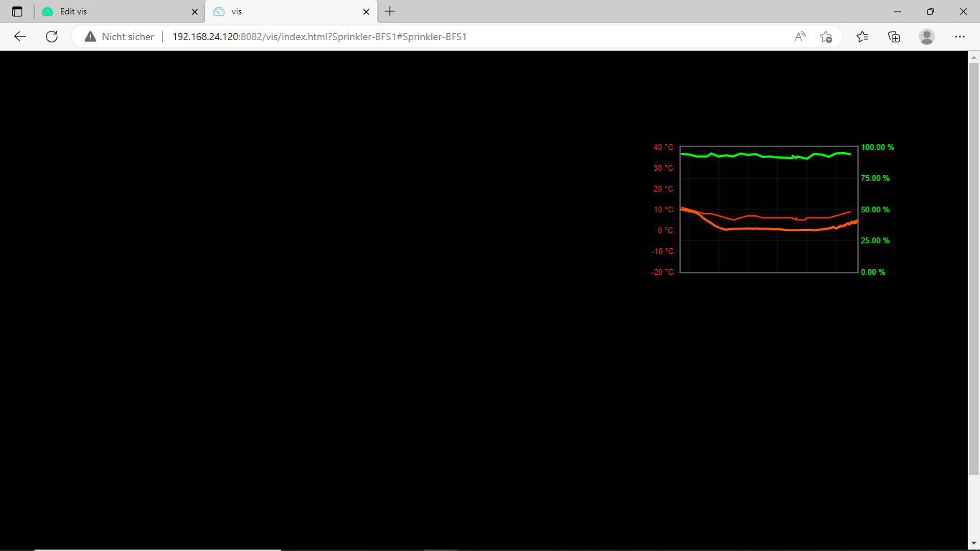980x551 pixels.
Task: Reload the current page
Action: point(52,37)
